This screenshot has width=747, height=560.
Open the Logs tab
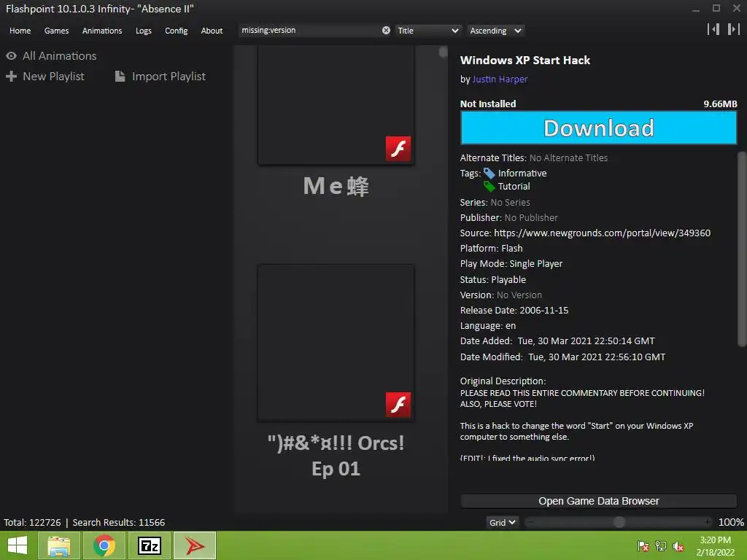144,31
